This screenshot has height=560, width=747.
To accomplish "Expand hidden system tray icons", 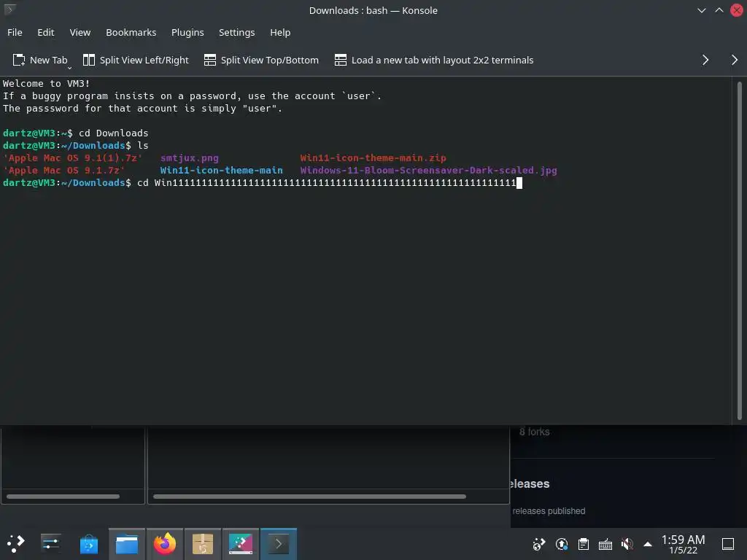I will [648, 544].
